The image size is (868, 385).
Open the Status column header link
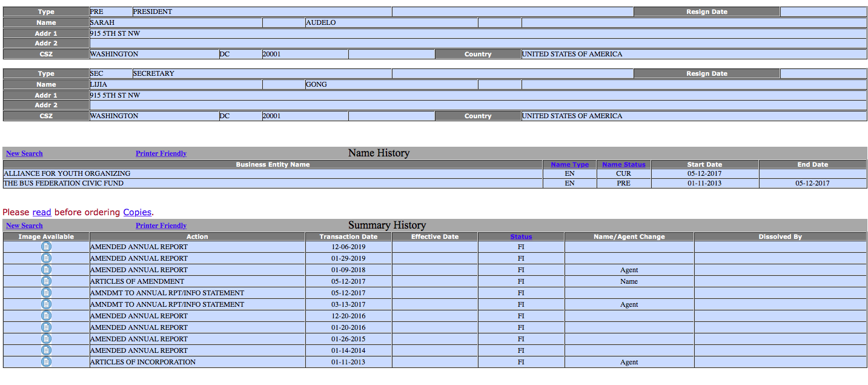[521, 236]
